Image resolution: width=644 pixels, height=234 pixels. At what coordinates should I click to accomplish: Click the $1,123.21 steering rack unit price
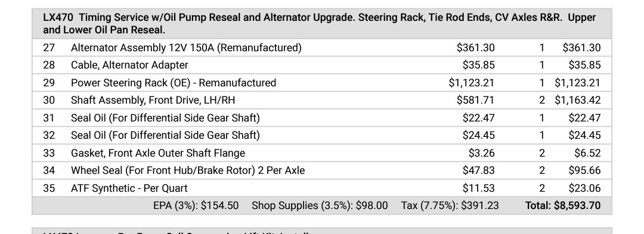472,83
